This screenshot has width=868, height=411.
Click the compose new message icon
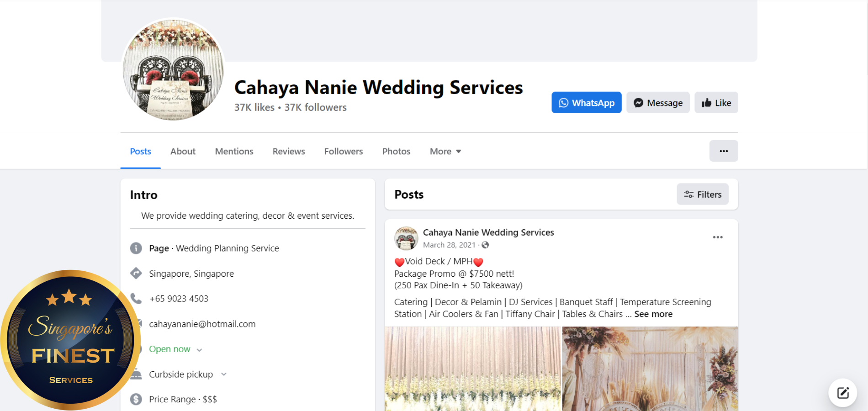[842, 393]
